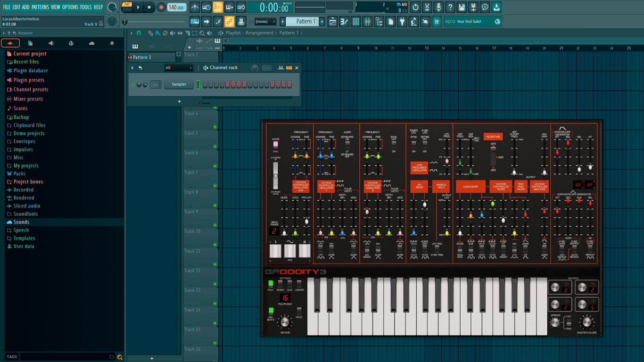Open the metronome toggle in the toolbar
Image resolution: width=644 pixels, height=362 pixels.
(x=195, y=7)
